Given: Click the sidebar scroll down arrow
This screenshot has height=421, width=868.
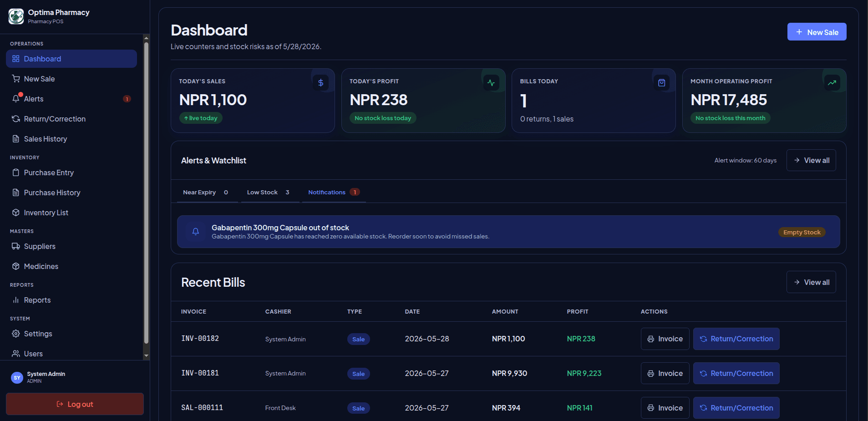Looking at the screenshot, I should [x=146, y=356].
